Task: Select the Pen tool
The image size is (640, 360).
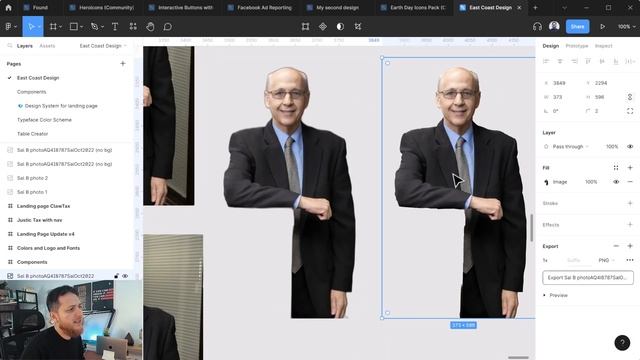Action: (95, 27)
